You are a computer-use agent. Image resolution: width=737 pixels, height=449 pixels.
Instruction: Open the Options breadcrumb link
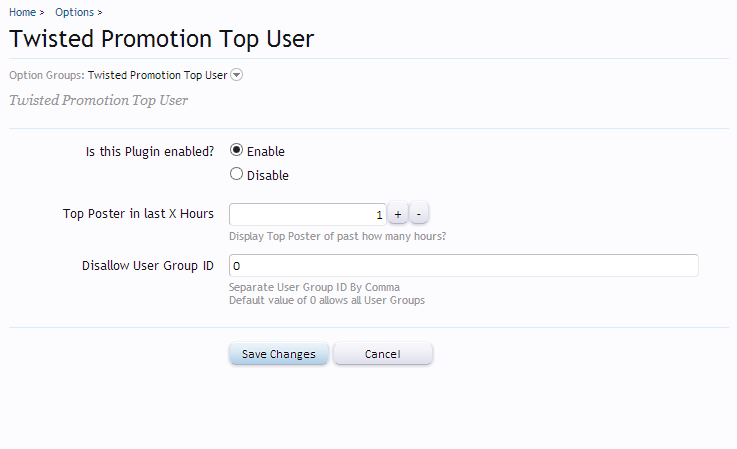click(x=74, y=12)
